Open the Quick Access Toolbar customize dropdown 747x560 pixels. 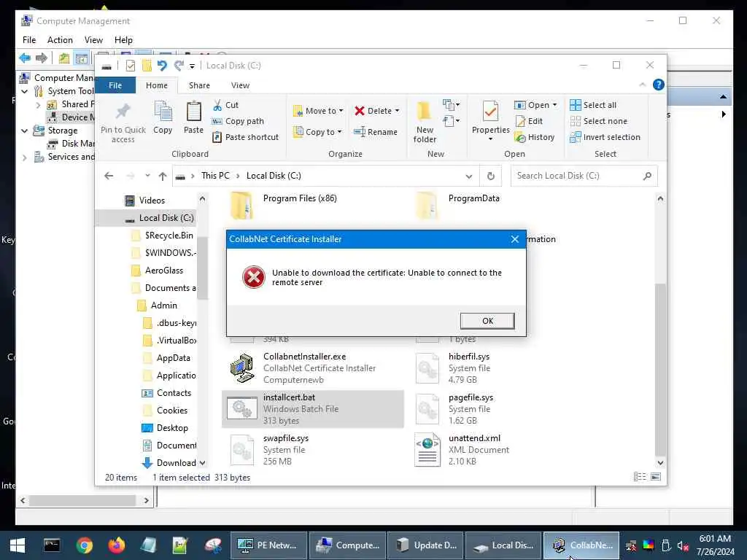pos(192,66)
